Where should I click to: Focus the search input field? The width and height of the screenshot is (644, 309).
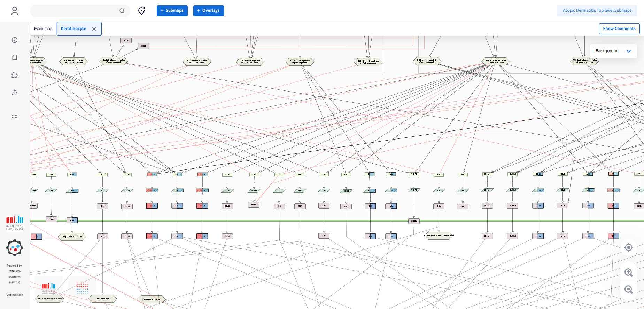75,11
